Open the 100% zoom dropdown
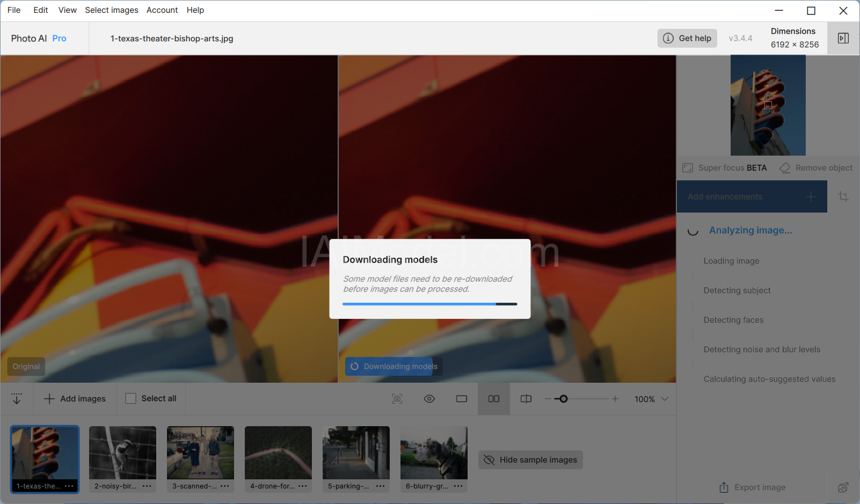Viewport: 860px width, 504px height. (652, 399)
